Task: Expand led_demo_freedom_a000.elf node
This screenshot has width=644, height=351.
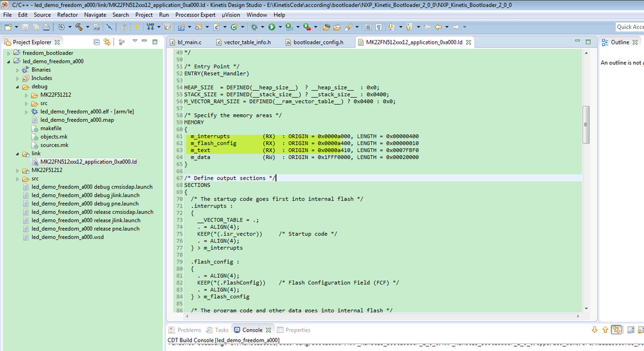Action: tap(26, 111)
